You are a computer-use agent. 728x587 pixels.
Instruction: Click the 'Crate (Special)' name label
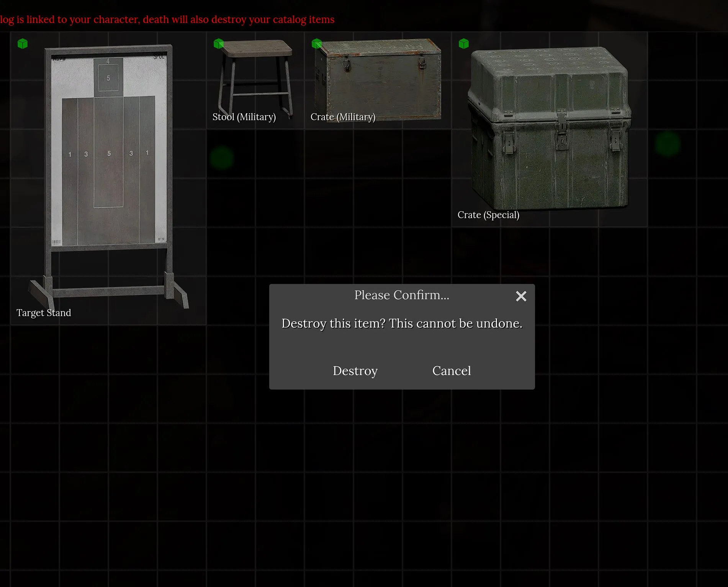(488, 215)
